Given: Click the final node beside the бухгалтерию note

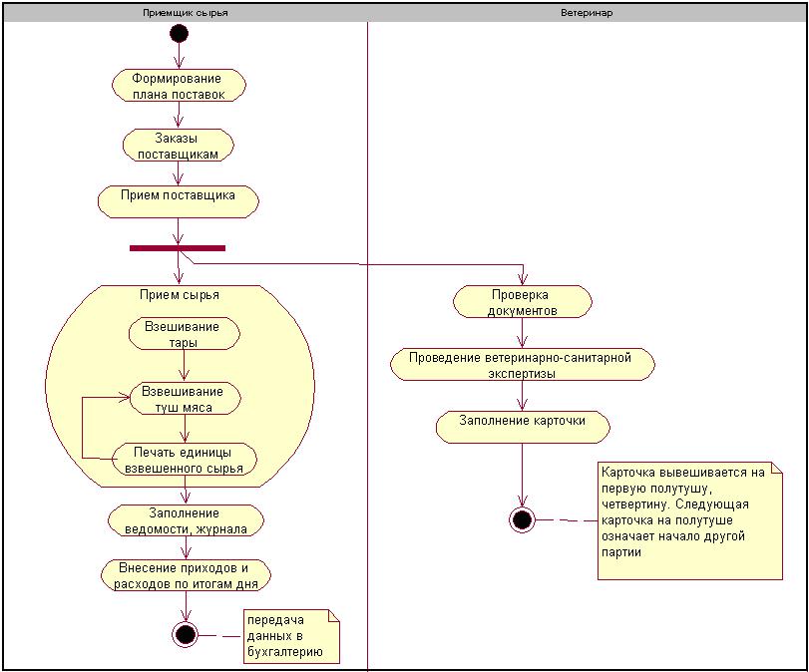Looking at the screenshot, I should pyautogui.click(x=186, y=634).
